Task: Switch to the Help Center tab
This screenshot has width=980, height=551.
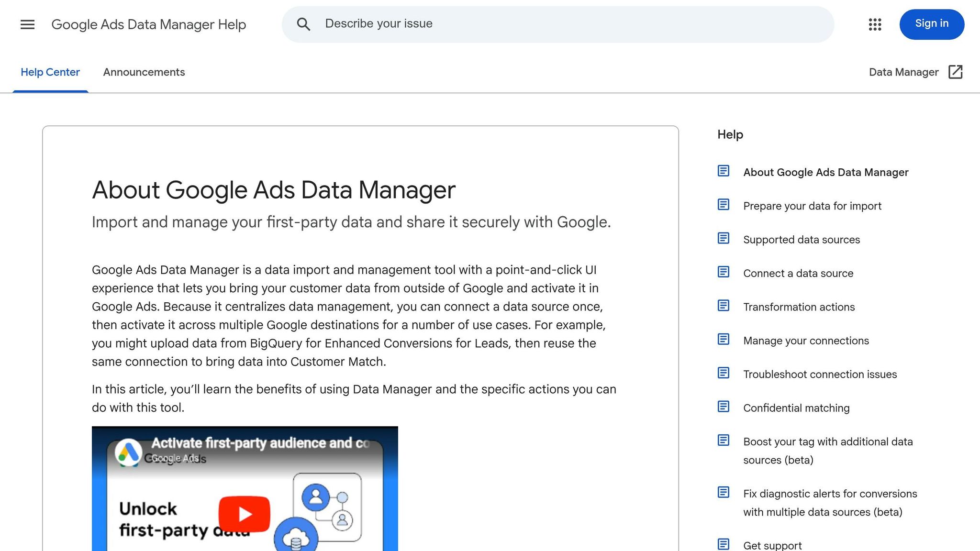Action: (50, 72)
